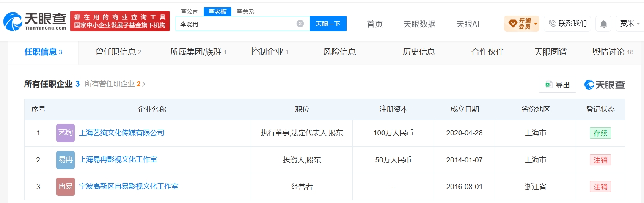Click the 开通会员 diamond membership button
Screen dimensions: 644x203
click(x=521, y=24)
